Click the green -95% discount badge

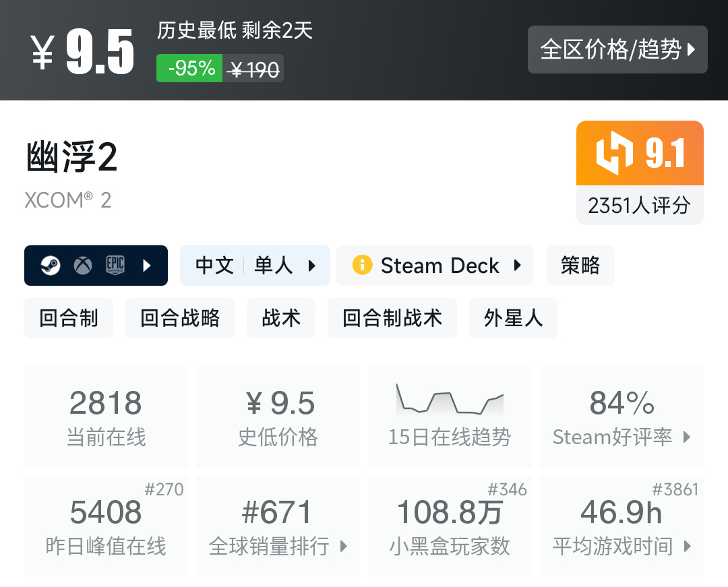pos(189,68)
